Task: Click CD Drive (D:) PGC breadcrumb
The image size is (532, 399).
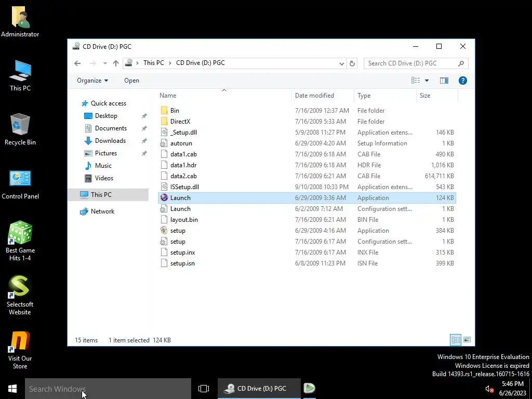Action: 200,63
